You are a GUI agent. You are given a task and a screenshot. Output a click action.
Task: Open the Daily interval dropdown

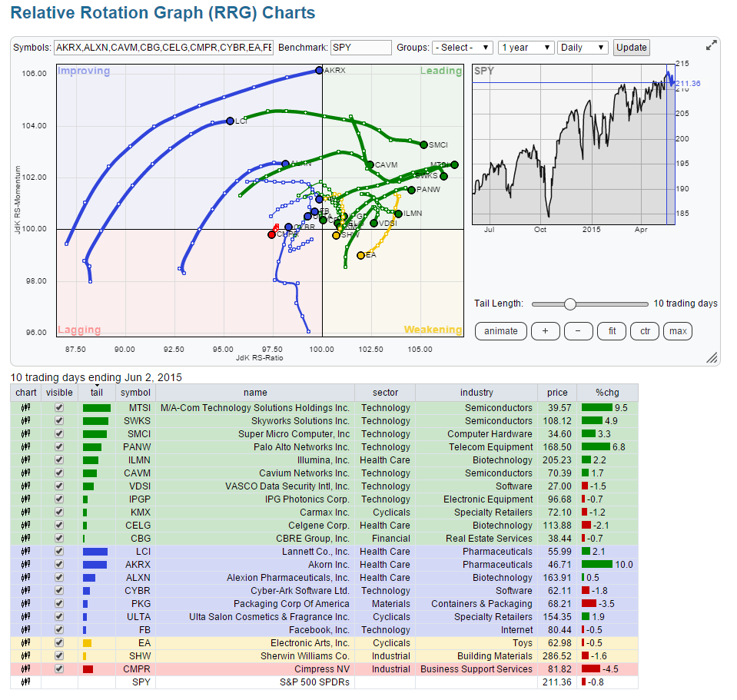[583, 48]
